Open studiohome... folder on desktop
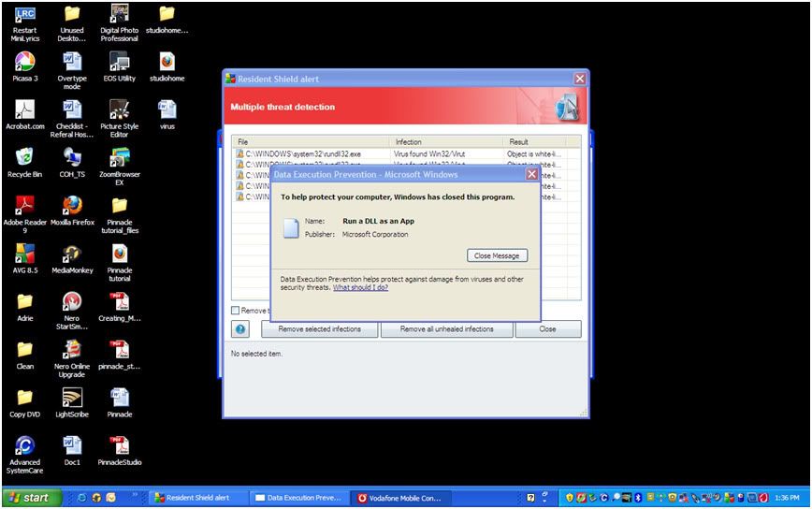This screenshot has height=509, width=812. (167, 20)
